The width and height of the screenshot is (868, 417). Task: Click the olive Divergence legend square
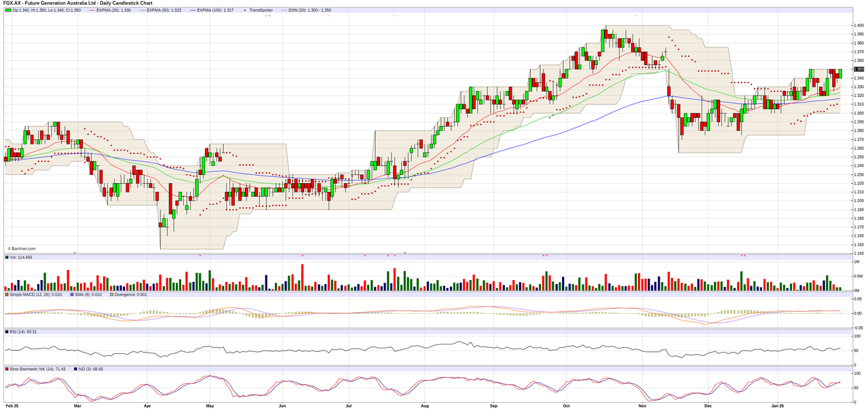111,295
